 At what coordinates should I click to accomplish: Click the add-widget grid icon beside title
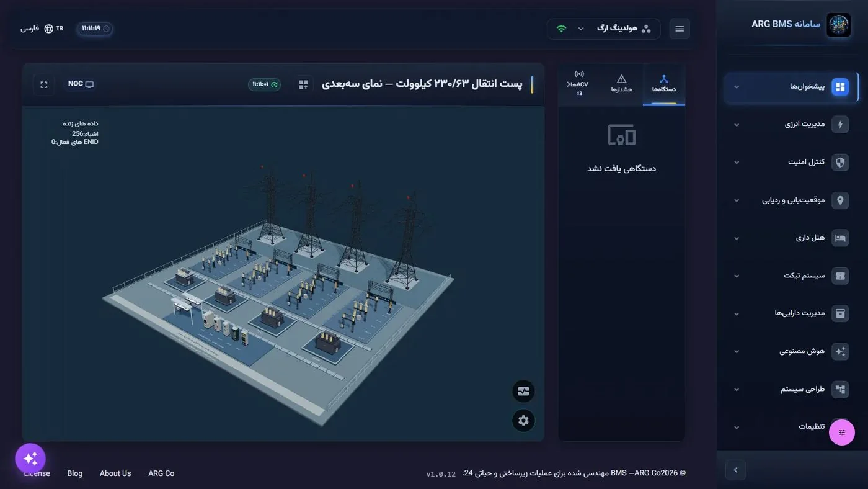304,84
